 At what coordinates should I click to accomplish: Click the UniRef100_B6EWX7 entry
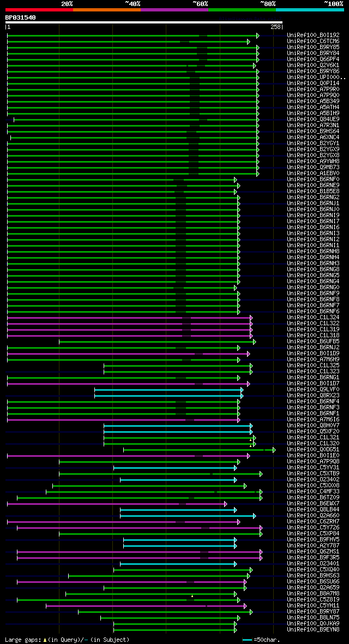313,503
